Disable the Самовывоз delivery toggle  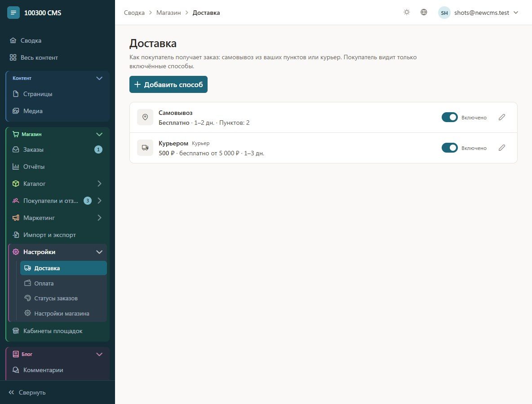[450, 117]
